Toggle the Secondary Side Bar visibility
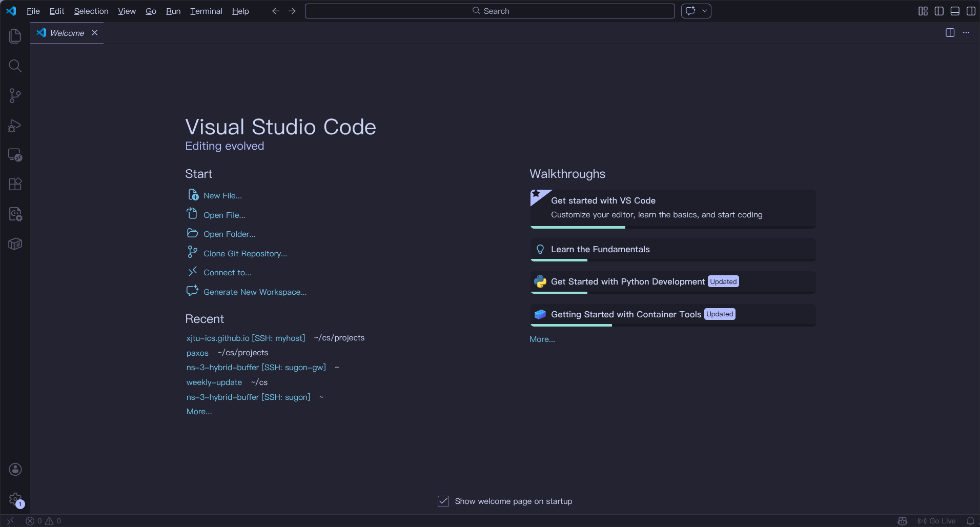 click(x=971, y=11)
